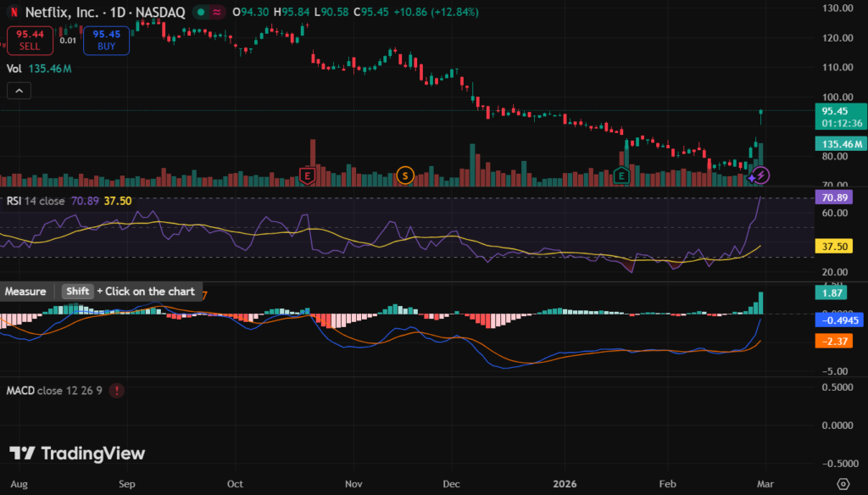Open the red earnings marker near October
This screenshot has width=868, height=495.
[309, 175]
